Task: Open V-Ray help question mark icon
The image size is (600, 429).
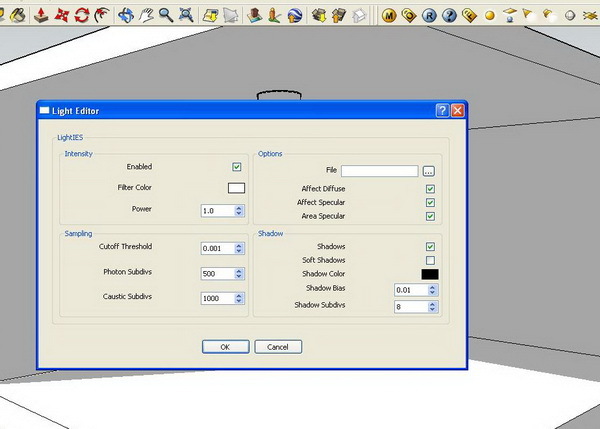Action: (449, 16)
